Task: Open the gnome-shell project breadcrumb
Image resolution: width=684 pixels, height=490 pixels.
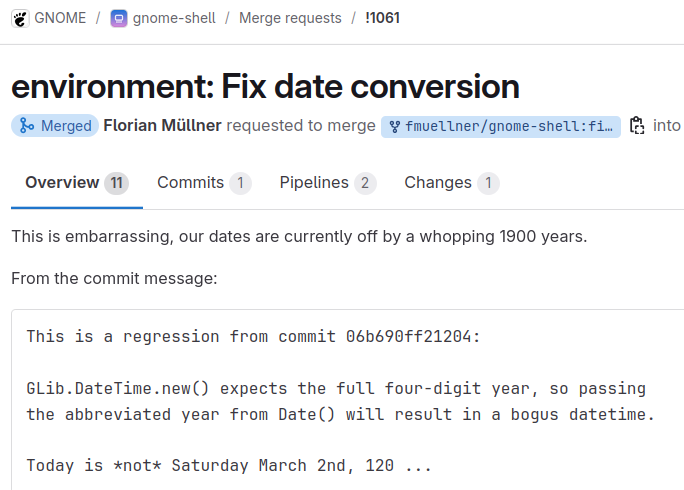Action: pyautogui.click(x=174, y=18)
